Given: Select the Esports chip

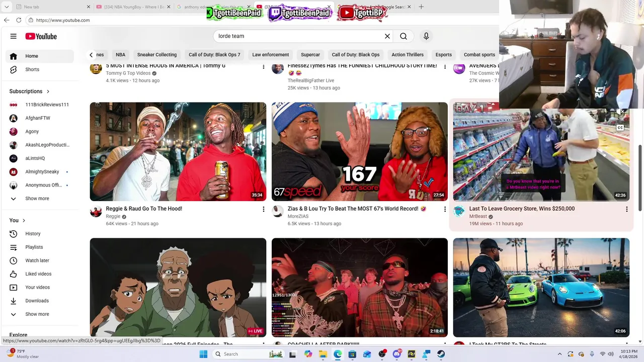Looking at the screenshot, I should (x=443, y=55).
